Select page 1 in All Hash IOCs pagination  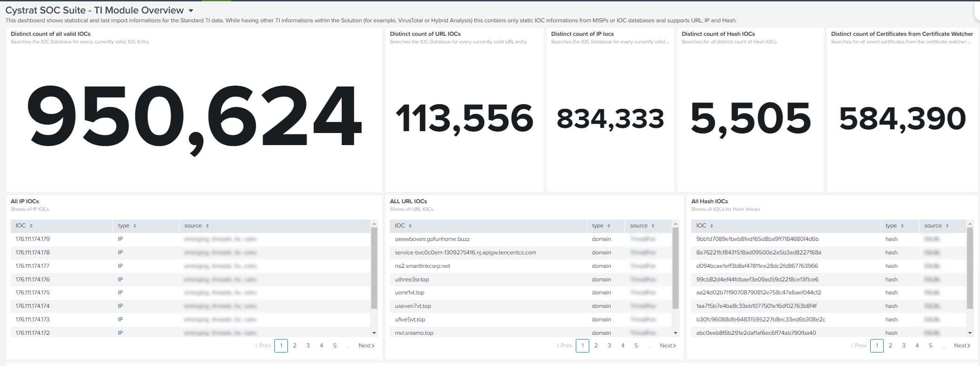pos(877,346)
